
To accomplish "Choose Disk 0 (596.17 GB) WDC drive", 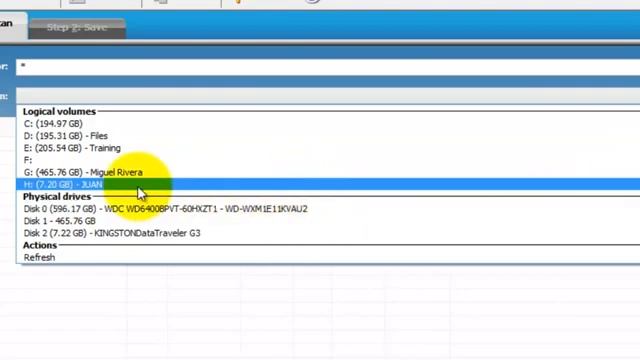I will [328, 209].
